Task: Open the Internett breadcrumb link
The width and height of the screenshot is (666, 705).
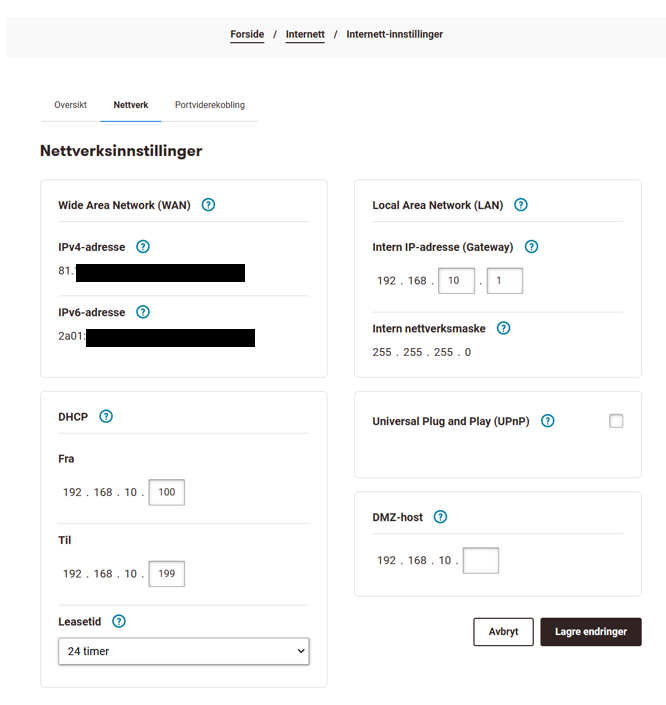Action: (305, 34)
